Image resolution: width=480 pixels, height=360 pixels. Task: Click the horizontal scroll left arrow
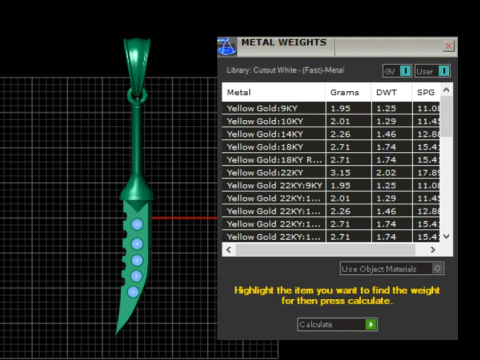click(229, 250)
